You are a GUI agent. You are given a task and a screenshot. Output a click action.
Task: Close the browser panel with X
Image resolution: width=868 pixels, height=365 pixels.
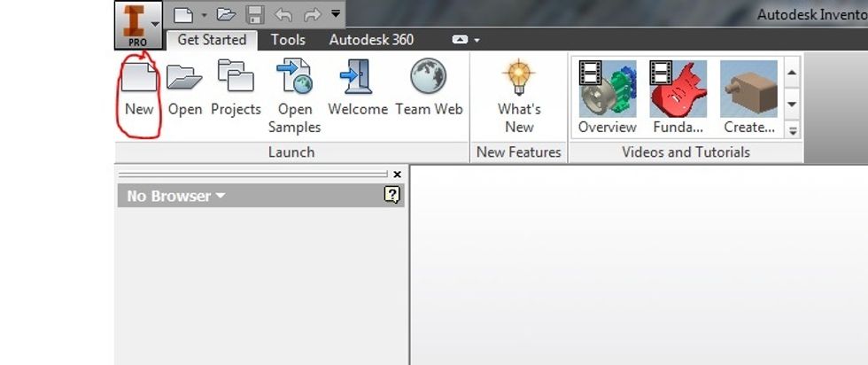(397, 175)
